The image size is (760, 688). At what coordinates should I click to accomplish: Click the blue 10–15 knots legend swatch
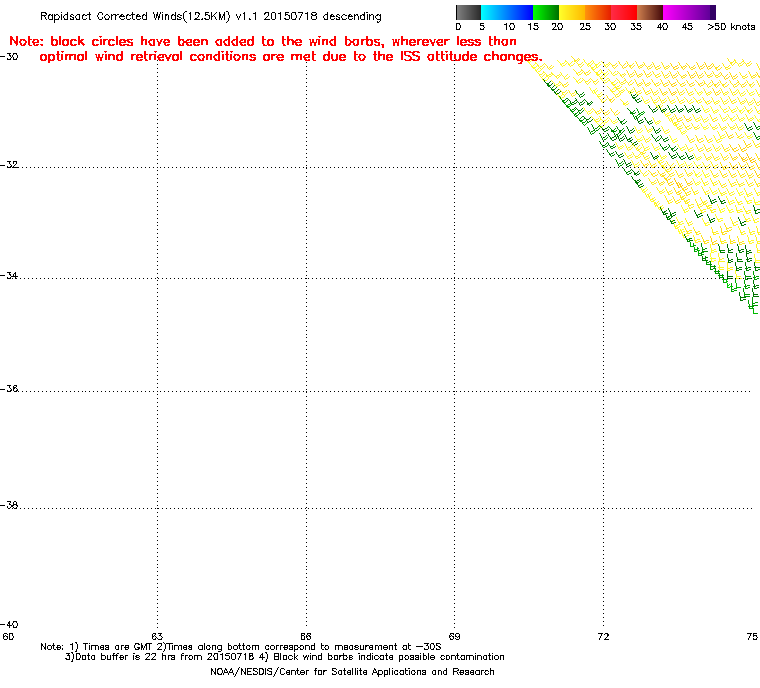point(520,12)
